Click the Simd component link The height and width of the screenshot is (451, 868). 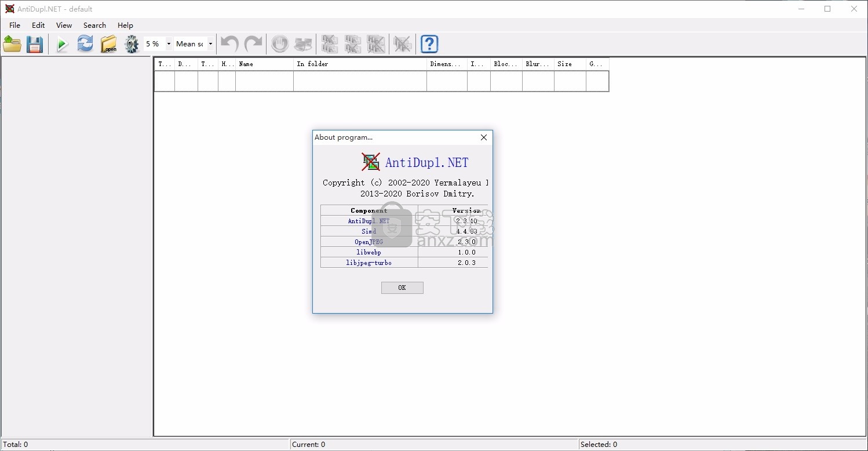click(369, 231)
